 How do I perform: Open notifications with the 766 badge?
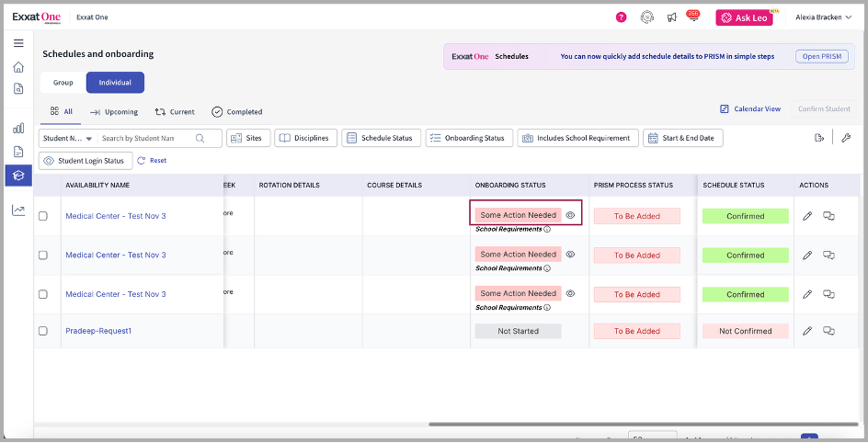click(692, 17)
